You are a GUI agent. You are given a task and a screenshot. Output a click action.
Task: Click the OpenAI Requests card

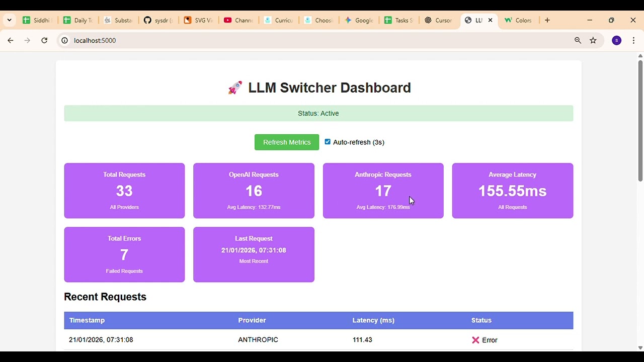pyautogui.click(x=254, y=191)
